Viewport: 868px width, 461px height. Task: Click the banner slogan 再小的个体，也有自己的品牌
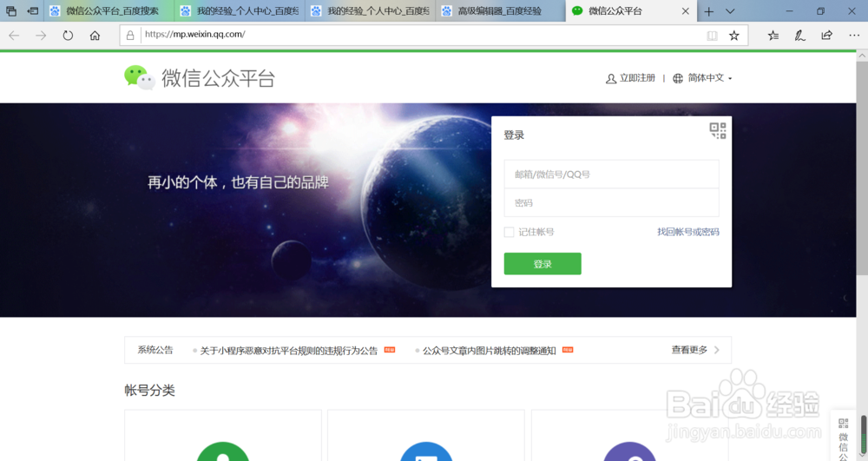[x=238, y=182]
